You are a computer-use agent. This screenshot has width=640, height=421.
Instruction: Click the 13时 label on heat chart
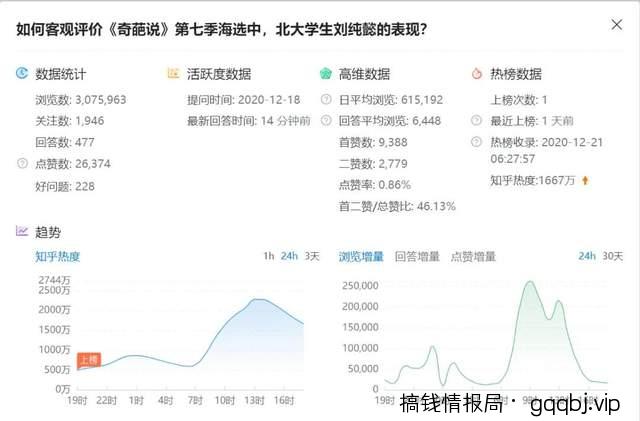254,400
